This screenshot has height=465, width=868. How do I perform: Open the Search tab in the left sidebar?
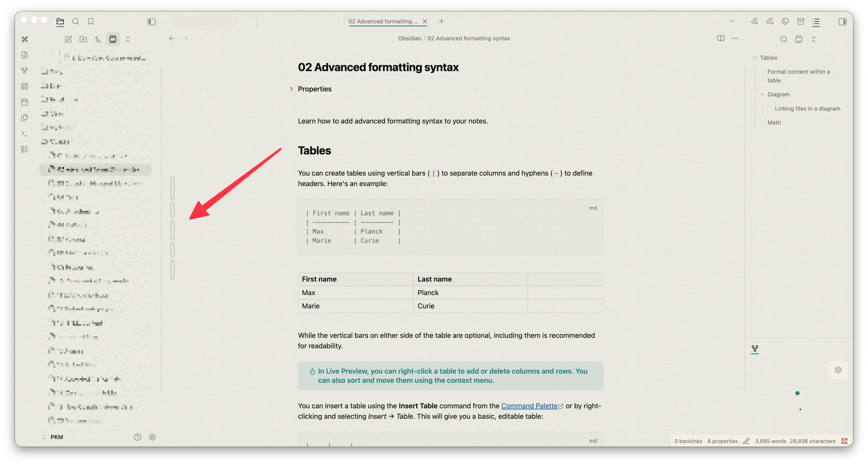76,22
